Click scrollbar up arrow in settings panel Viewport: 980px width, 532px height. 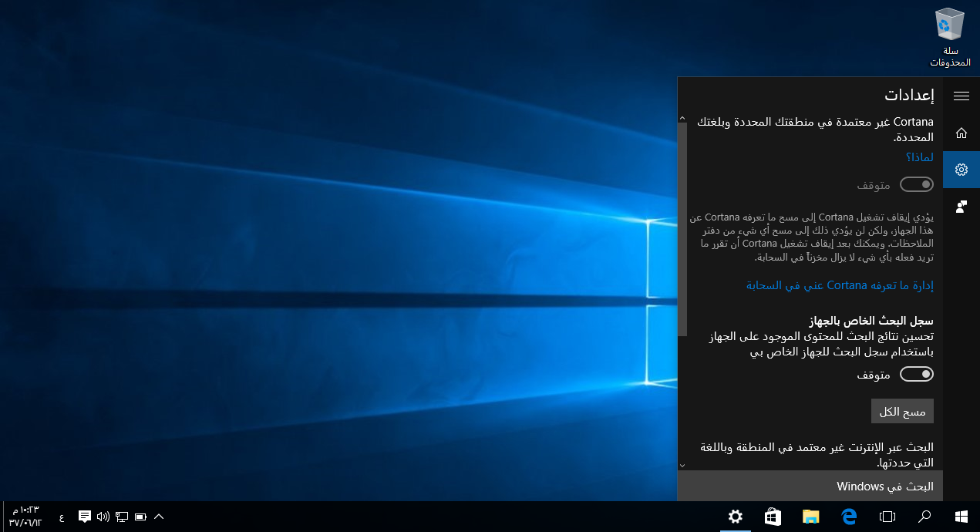click(x=682, y=118)
